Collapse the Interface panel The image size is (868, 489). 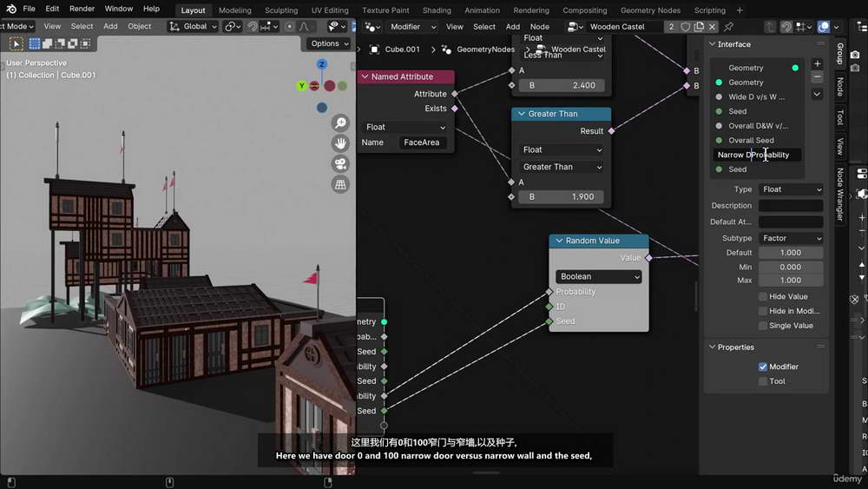713,44
